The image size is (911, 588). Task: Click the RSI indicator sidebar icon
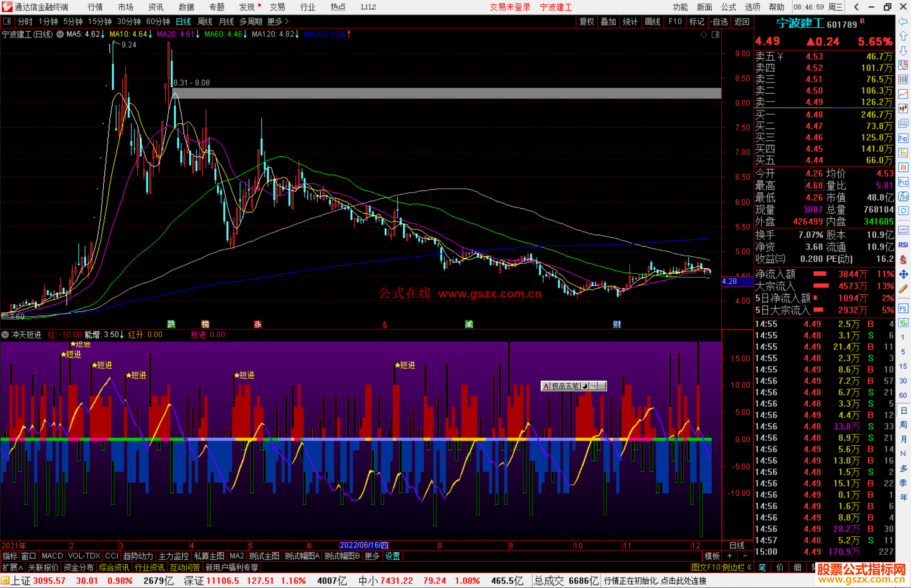(903, 245)
